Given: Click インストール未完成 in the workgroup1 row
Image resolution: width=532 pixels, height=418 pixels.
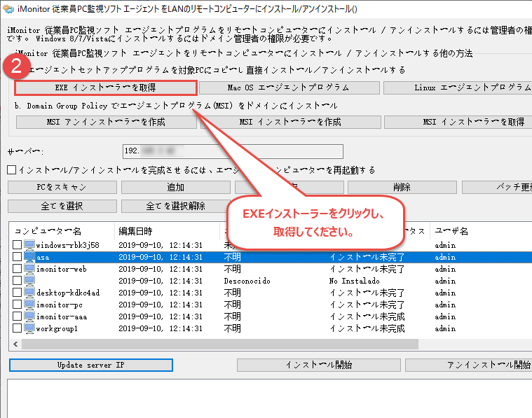Looking at the screenshot, I should click(x=367, y=328).
